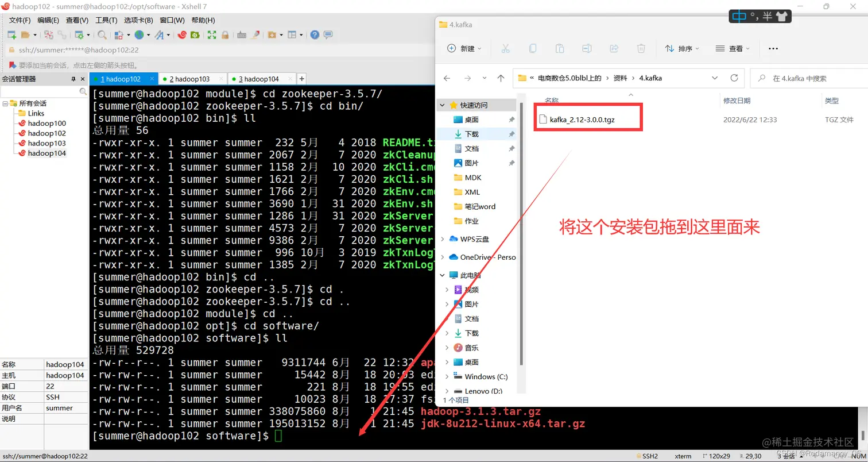
Task: Open the Explorer more options ellipsis
Action: pyautogui.click(x=773, y=49)
